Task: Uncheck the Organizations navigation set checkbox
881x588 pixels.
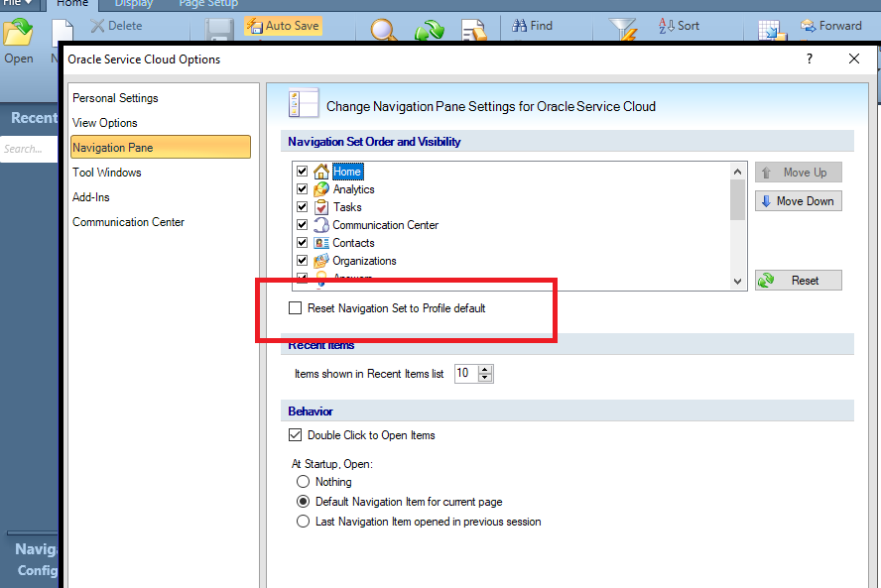Action: [303, 261]
